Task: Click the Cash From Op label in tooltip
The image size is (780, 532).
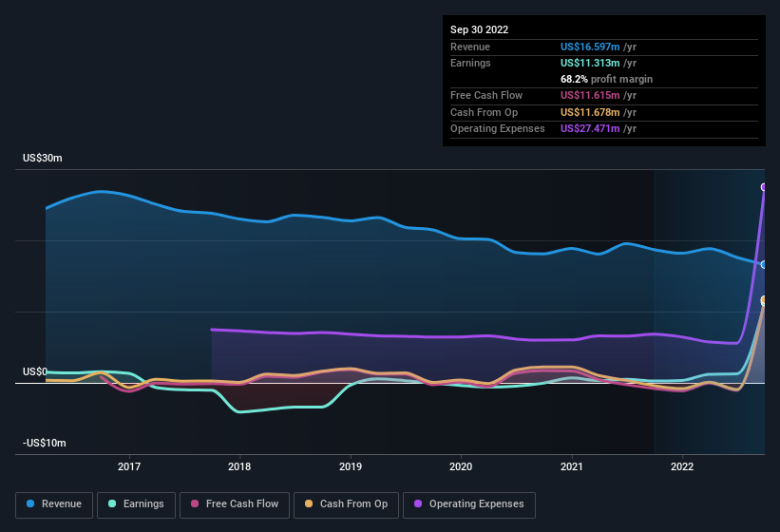Action: pyautogui.click(x=484, y=112)
